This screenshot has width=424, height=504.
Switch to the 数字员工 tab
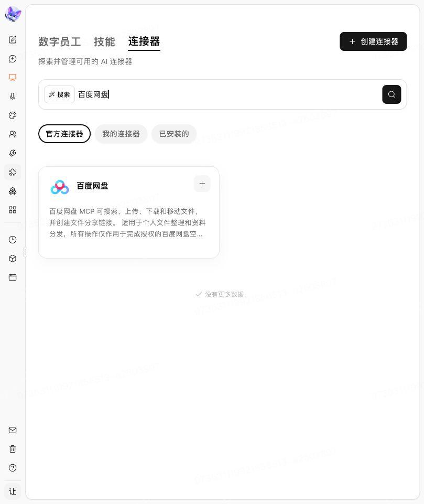tap(60, 41)
